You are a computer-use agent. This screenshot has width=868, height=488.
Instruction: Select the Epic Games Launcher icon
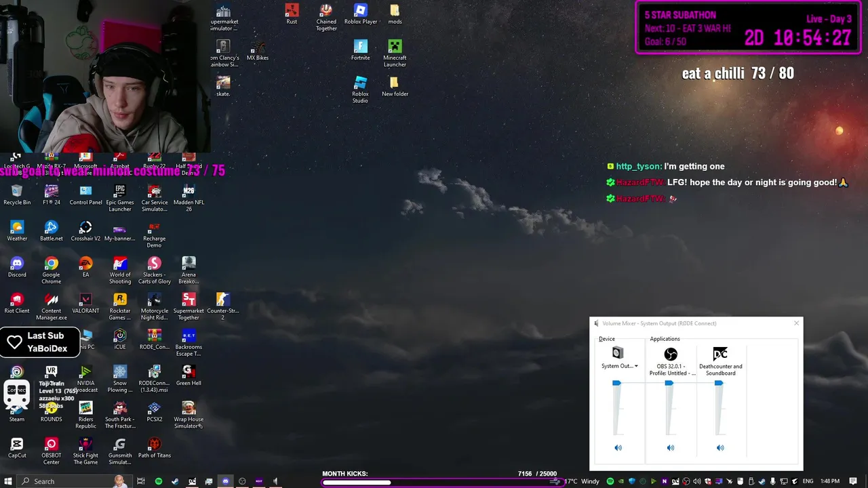pos(120,197)
